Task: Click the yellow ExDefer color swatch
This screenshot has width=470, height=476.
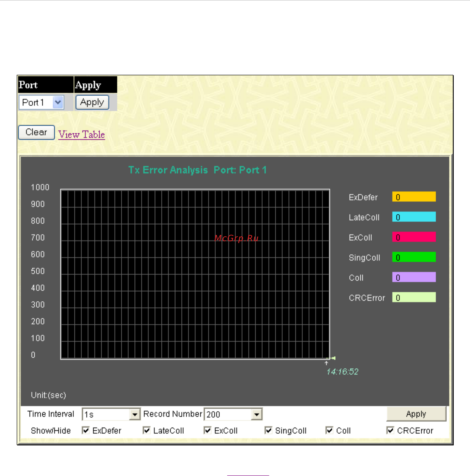Action: click(x=414, y=197)
